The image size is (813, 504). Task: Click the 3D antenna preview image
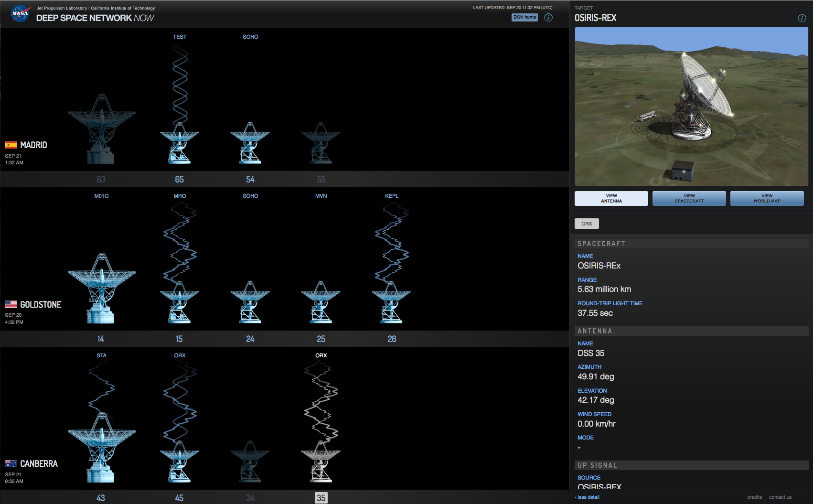pyautogui.click(x=691, y=107)
